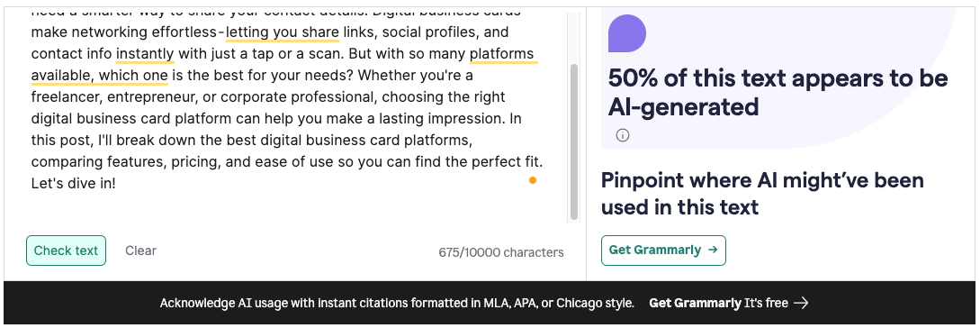Click the info icon below AI-generated heading
The image size is (980, 328).
coord(623,135)
